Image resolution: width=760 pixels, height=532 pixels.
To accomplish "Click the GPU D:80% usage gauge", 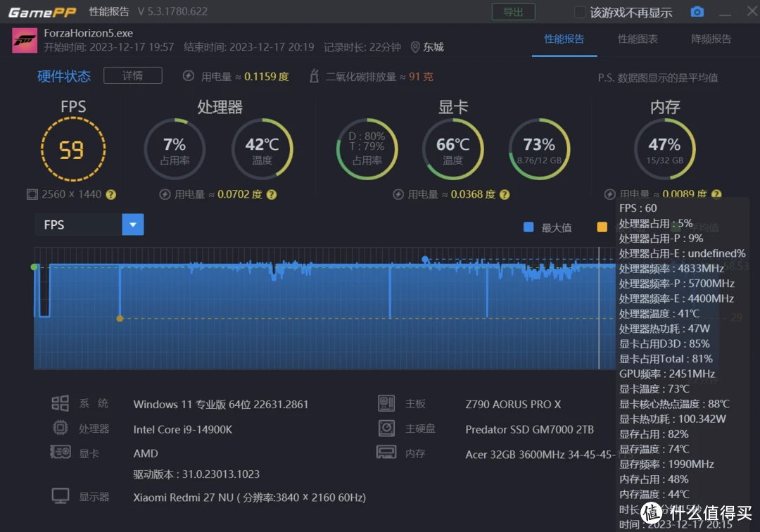I will pyautogui.click(x=367, y=149).
